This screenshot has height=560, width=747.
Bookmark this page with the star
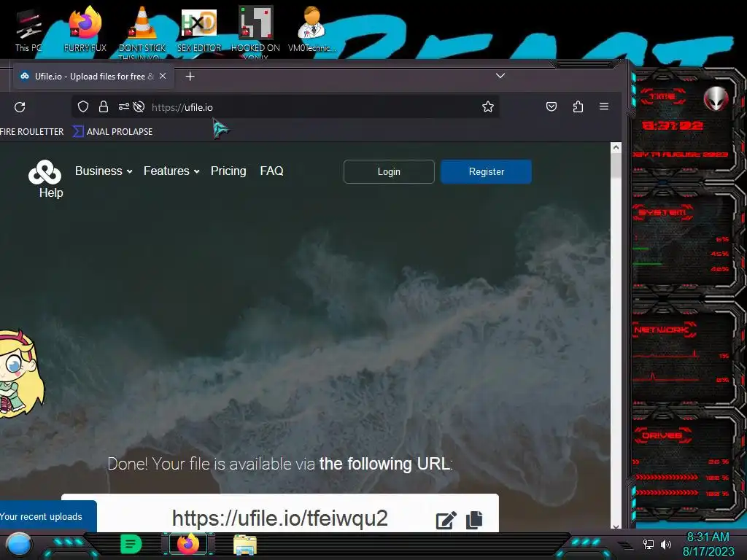(488, 106)
